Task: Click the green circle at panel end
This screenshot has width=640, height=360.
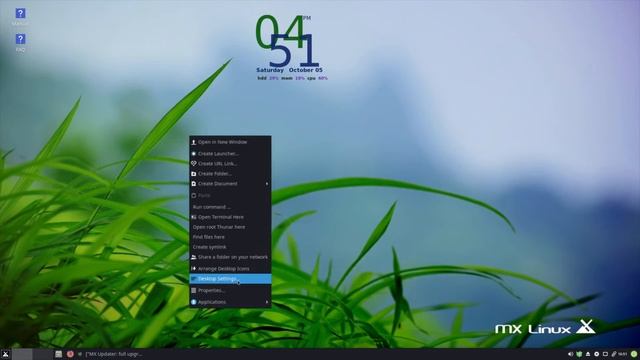Action: 633,354
